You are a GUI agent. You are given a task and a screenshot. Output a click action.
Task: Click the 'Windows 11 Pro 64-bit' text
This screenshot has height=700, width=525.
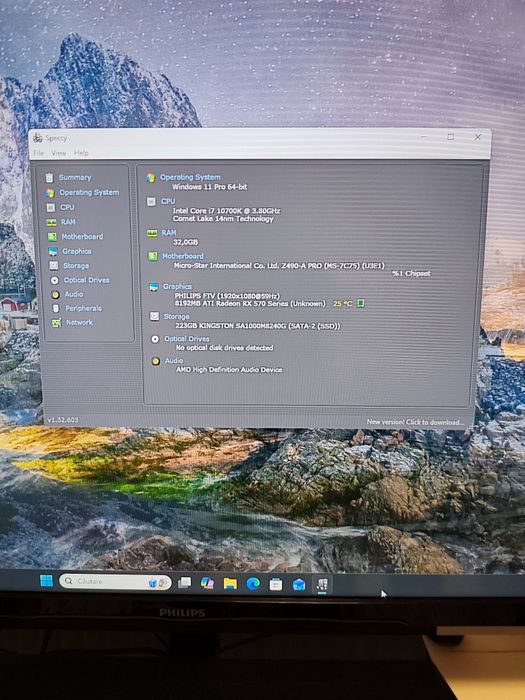coord(209,187)
